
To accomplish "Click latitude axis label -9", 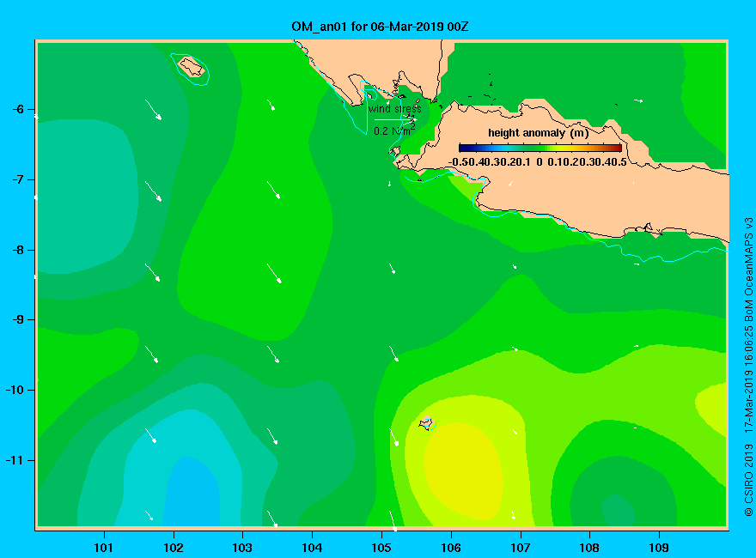I will [x=18, y=320].
